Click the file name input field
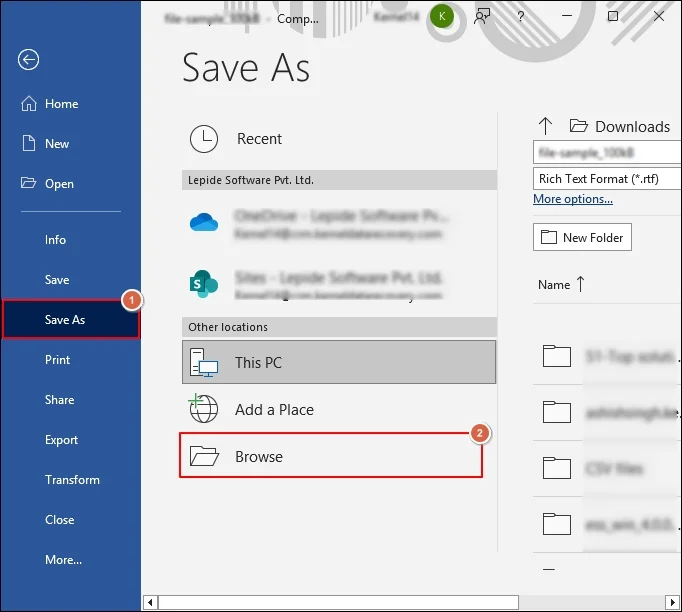Viewport: 682px width, 612px height. coord(606,153)
